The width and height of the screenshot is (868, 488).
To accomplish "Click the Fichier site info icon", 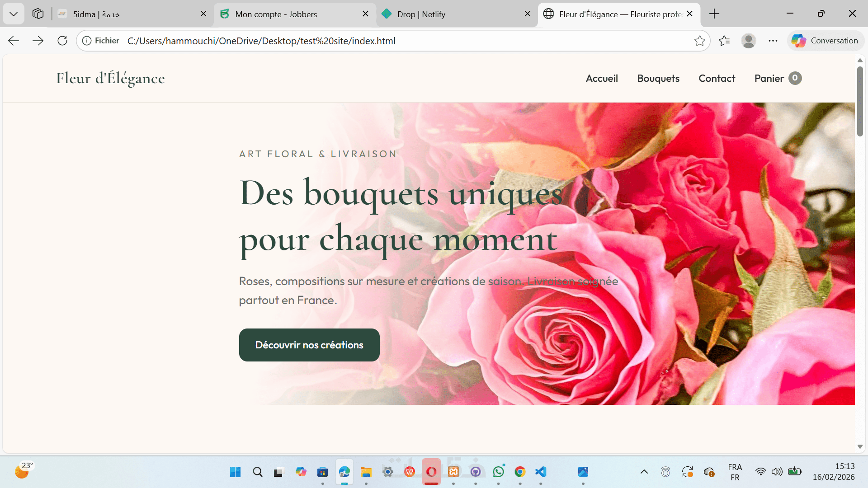I will [87, 41].
